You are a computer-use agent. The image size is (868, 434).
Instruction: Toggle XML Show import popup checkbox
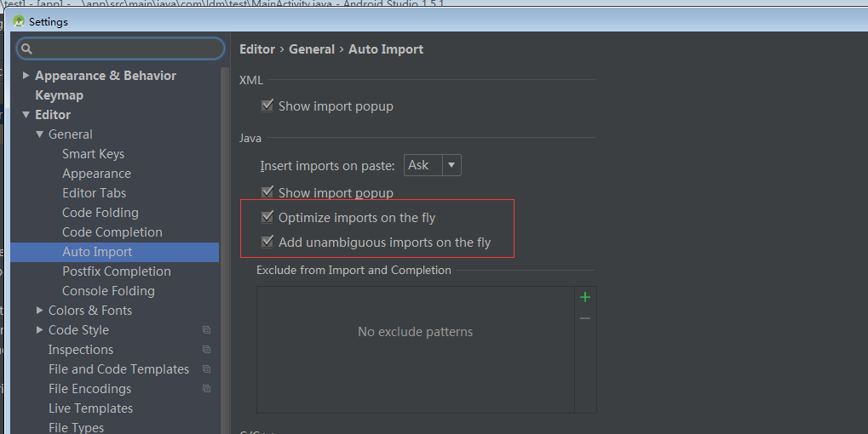(x=267, y=106)
